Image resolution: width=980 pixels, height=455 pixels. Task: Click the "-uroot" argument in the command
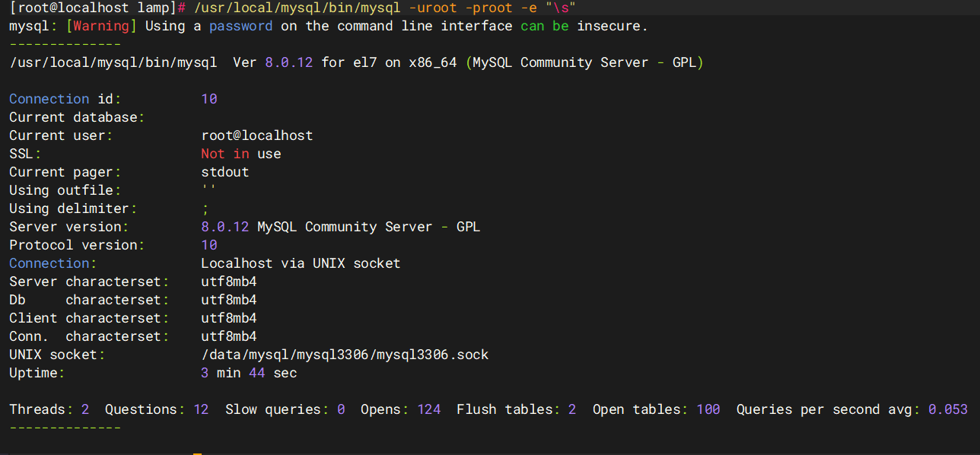[434, 8]
